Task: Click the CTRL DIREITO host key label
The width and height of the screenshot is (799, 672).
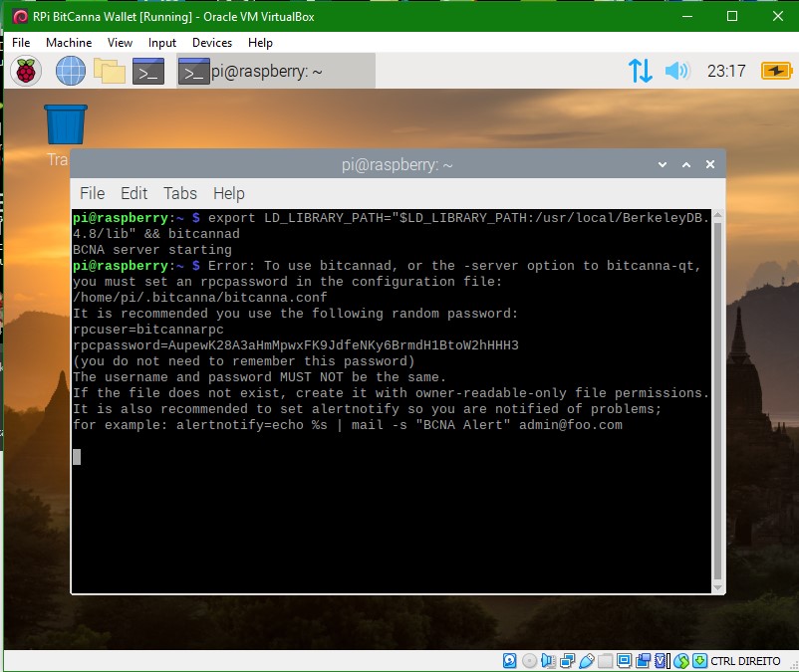Action: point(745,661)
